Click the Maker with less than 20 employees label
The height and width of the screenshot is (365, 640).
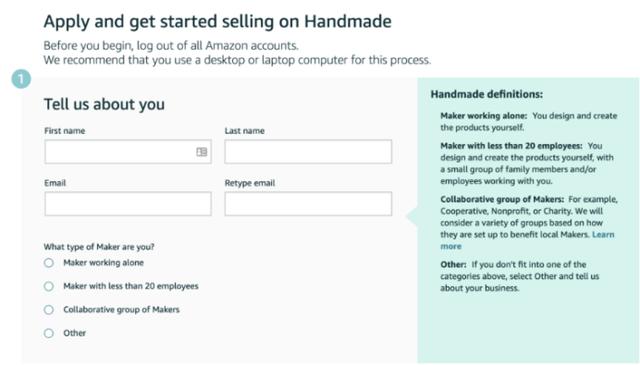click(x=131, y=286)
